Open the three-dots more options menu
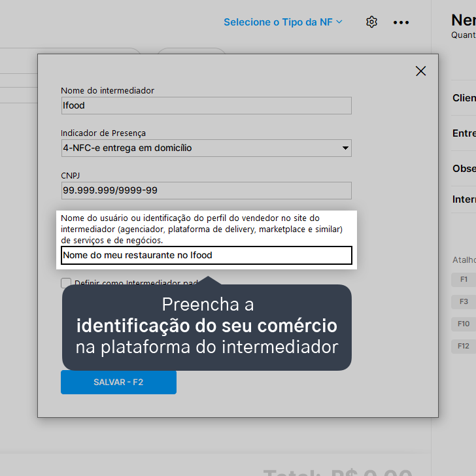Screen dimensions: 476x476 pyautogui.click(x=401, y=22)
